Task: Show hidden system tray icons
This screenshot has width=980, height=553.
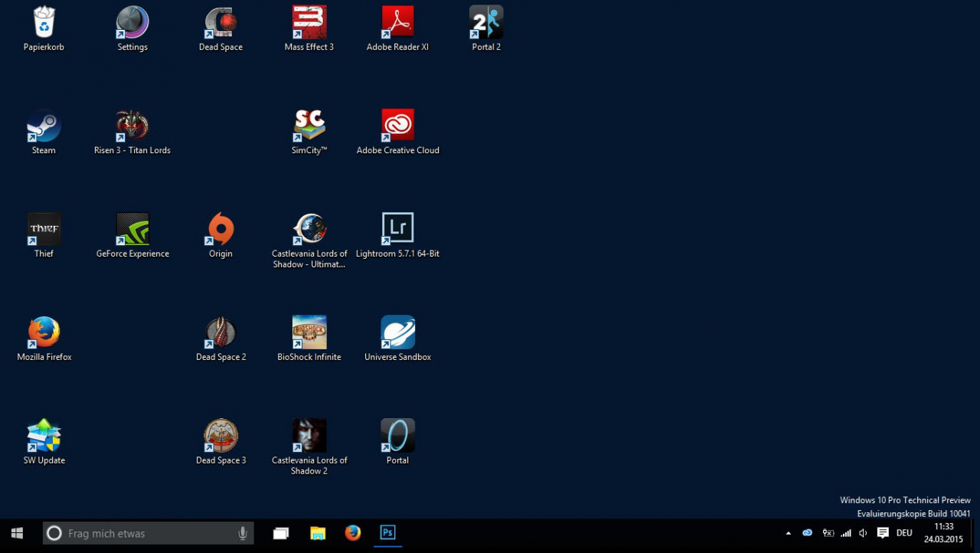Action: pos(789,533)
